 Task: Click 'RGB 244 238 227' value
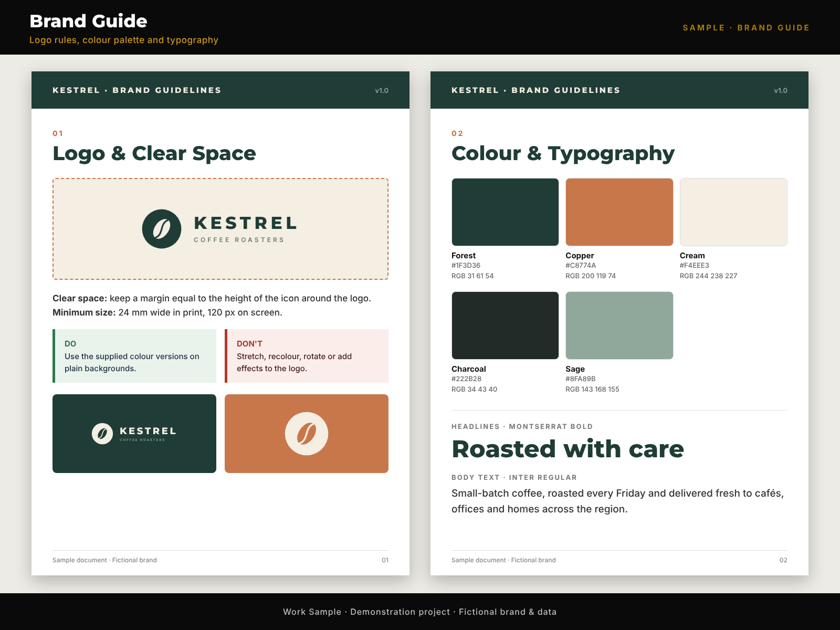[708, 276]
